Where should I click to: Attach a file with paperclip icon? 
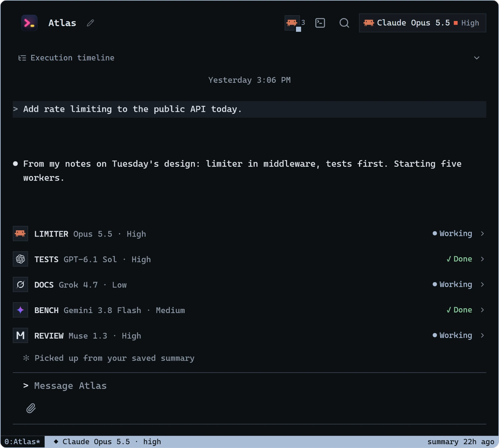(x=31, y=408)
